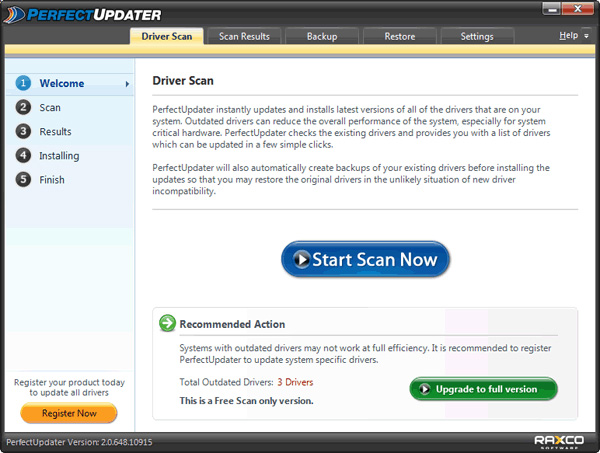The width and height of the screenshot is (600, 453).
Task: Expand the Welcome step arrow
Action: tap(127, 84)
